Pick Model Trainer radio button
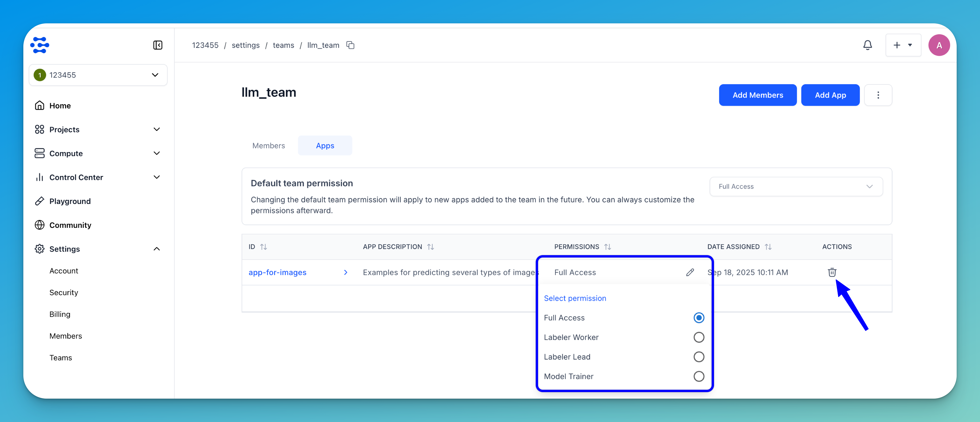Viewport: 980px width, 422px height. pyautogui.click(x=698, y=376)
